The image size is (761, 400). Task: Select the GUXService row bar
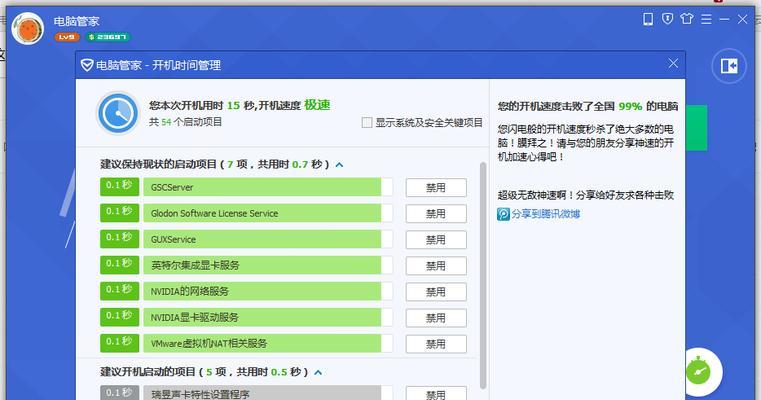tap(267, 239)
